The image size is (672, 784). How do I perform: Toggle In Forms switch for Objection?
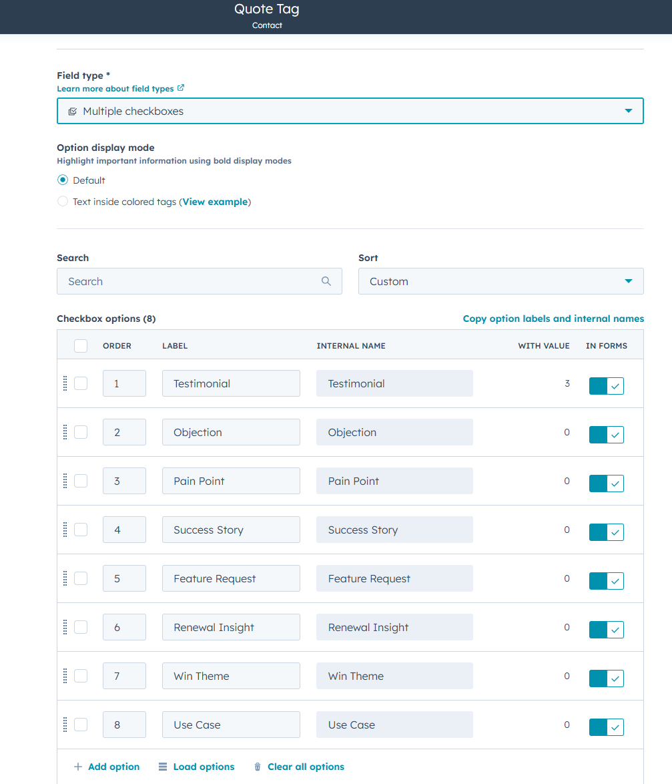click(606, 435)
